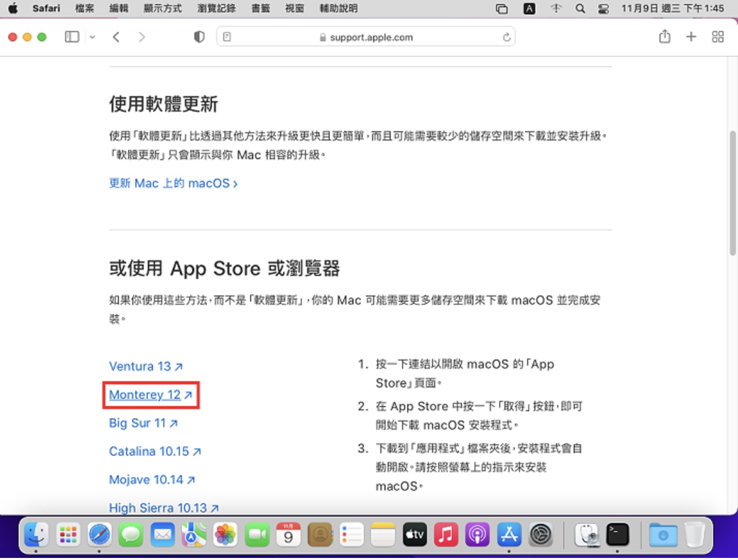Open the High Sierra 10.13 link
The width and height of the screenshot is (738, 560).
(x=164, y=508)
